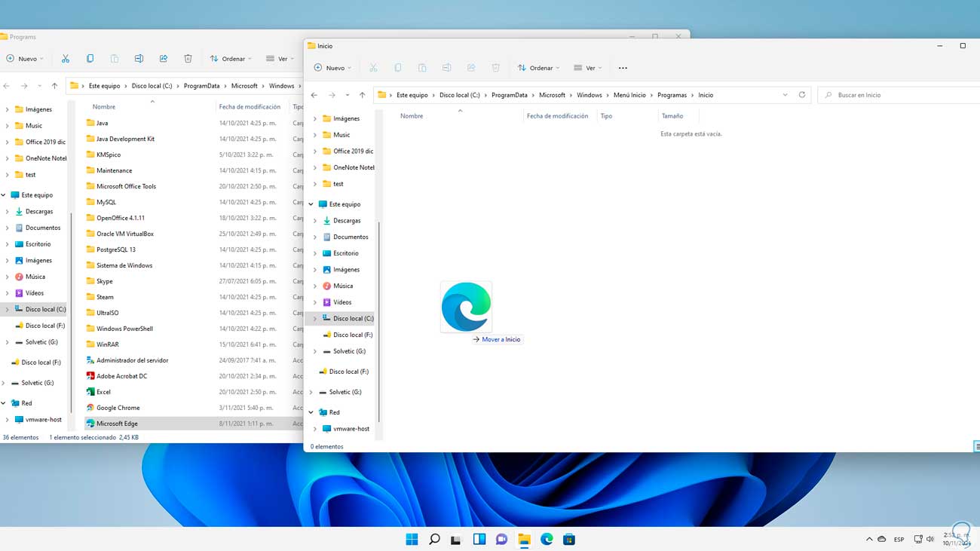980x551 pixels.
Task: Click the Cut scissors icon in Programs window
Action: [x=66, y=59]
